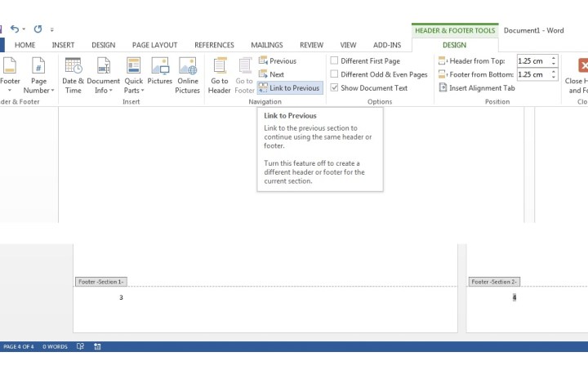Click the Redo (repeat) icon

[38, 29]
